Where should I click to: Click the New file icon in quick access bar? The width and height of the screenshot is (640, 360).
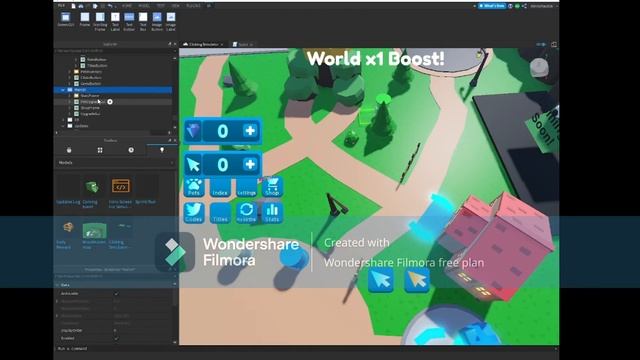[73, 6]
